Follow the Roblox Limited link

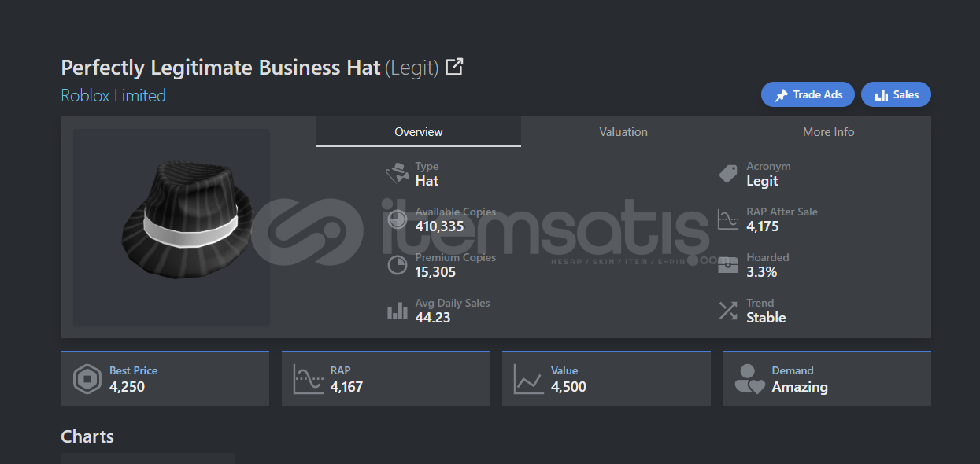[113, 96]
